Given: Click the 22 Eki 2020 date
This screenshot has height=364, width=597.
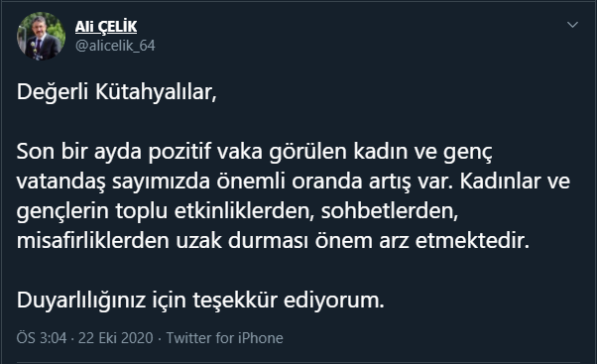Looking at the screenshot, I should click(116, 338).
